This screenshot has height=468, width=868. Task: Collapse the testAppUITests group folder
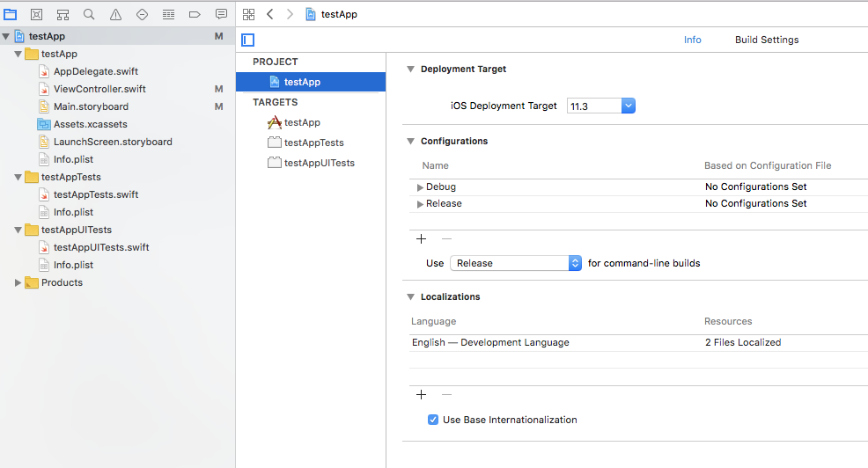pos(18,230)
